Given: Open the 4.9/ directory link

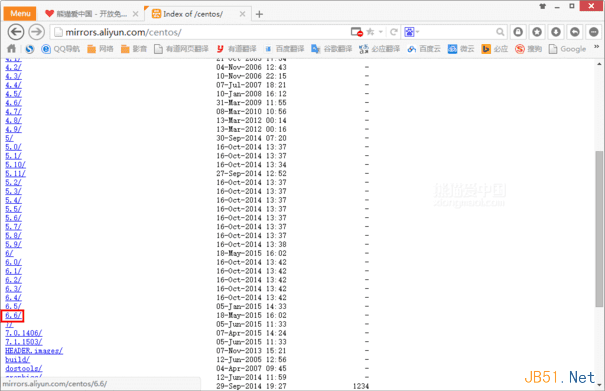Looking at the screenshot, I should click(13, 129).
